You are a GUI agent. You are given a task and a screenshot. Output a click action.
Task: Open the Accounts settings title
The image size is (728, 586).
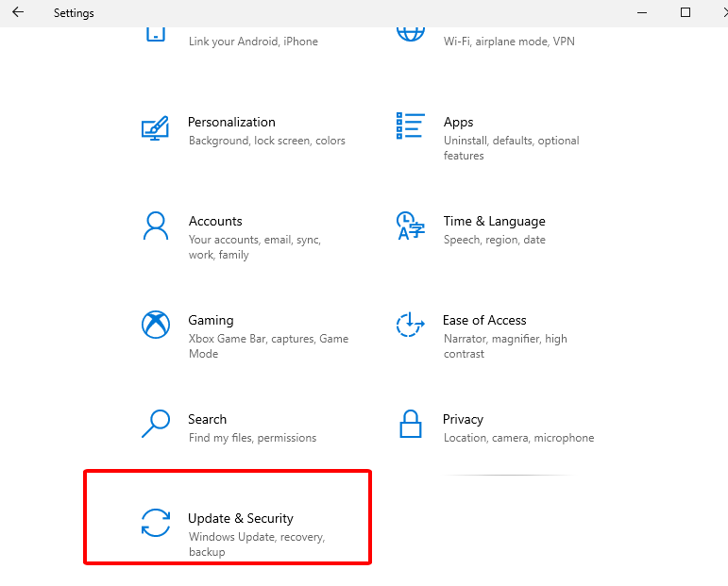[x=215, y=221]
